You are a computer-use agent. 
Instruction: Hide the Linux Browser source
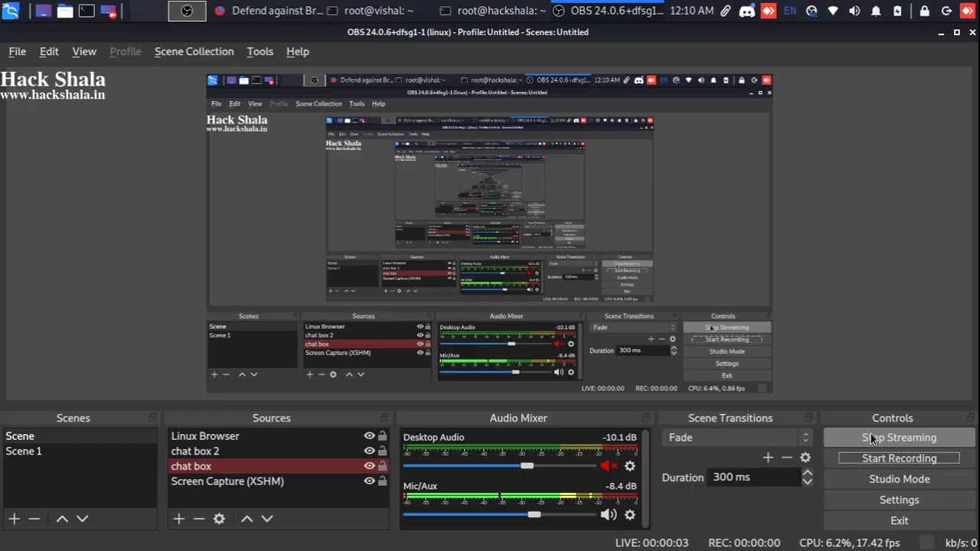(x=369, y=436)
